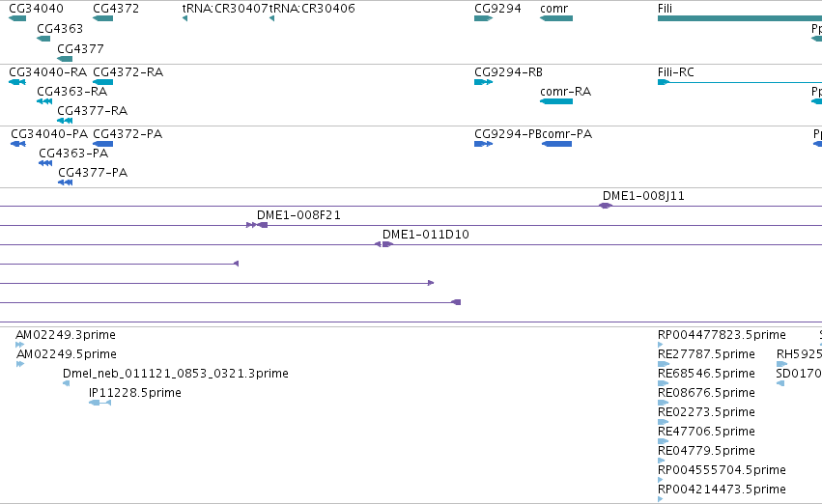Select the comr-RA transcript label
The image size is (822, 504).
tap(566, 91)
